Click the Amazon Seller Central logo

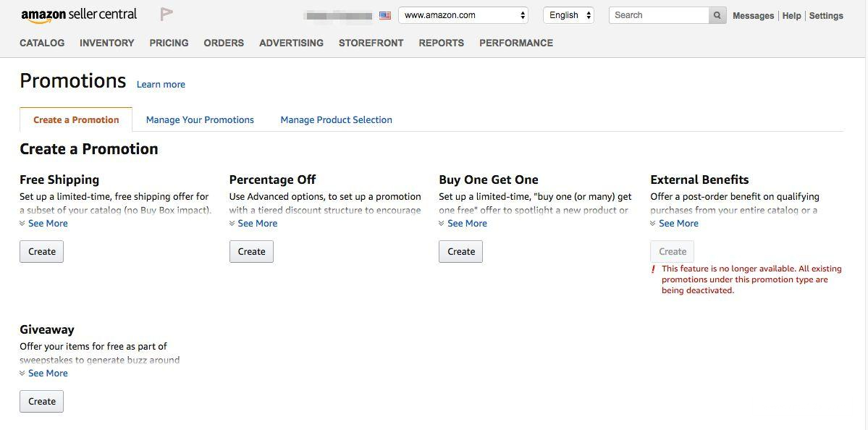(79, 15)
